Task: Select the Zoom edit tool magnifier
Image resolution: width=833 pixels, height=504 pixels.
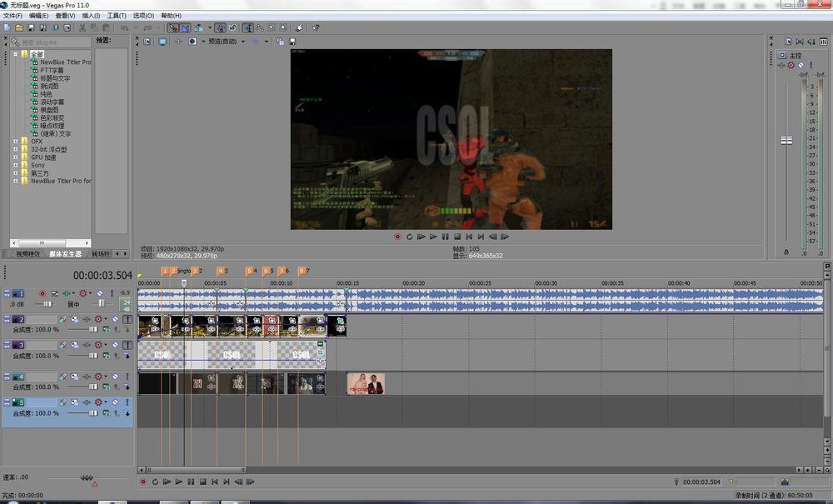Action: click(283, 27)
